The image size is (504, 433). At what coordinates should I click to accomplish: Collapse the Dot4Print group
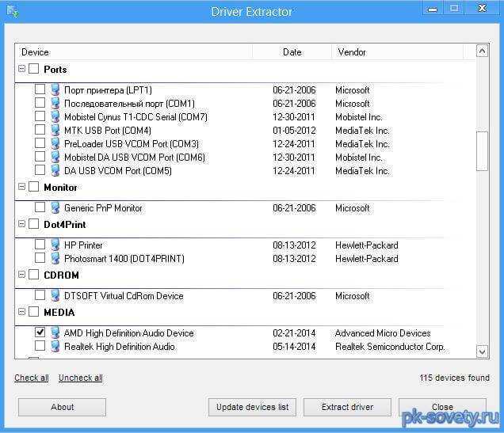21,224
